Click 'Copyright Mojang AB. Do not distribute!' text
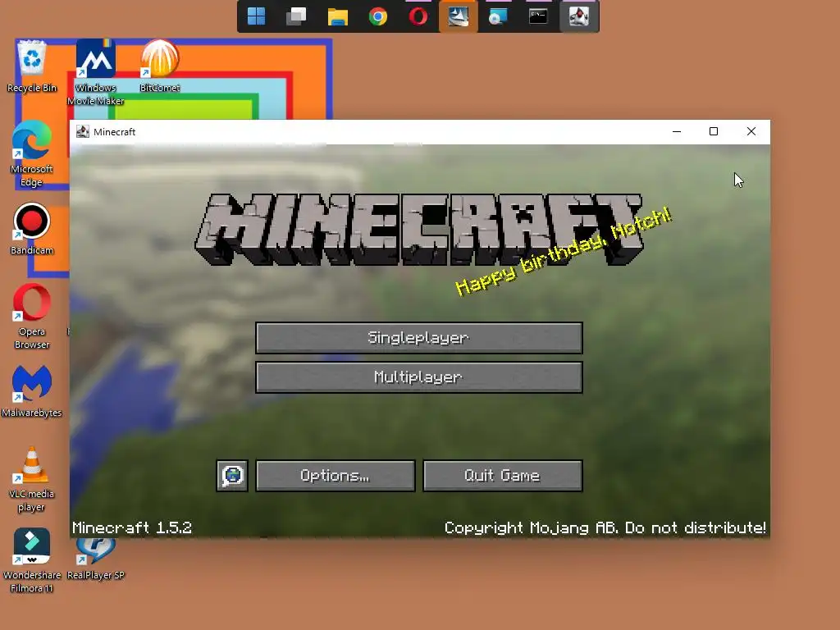 [x=605, y=527]
